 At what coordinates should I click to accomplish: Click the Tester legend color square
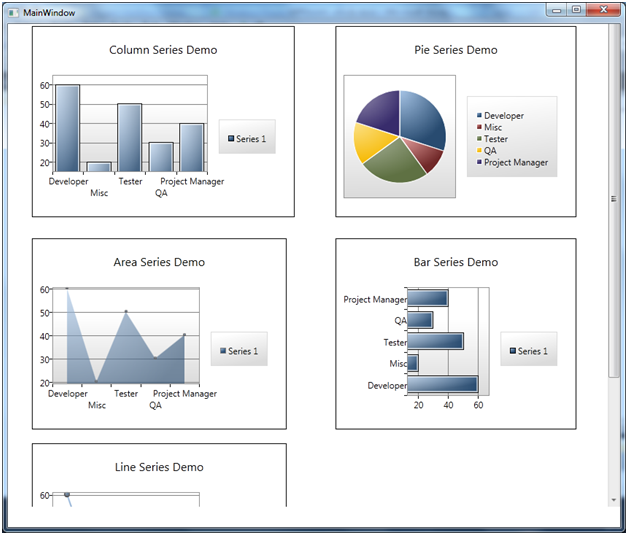pos(479,139)
